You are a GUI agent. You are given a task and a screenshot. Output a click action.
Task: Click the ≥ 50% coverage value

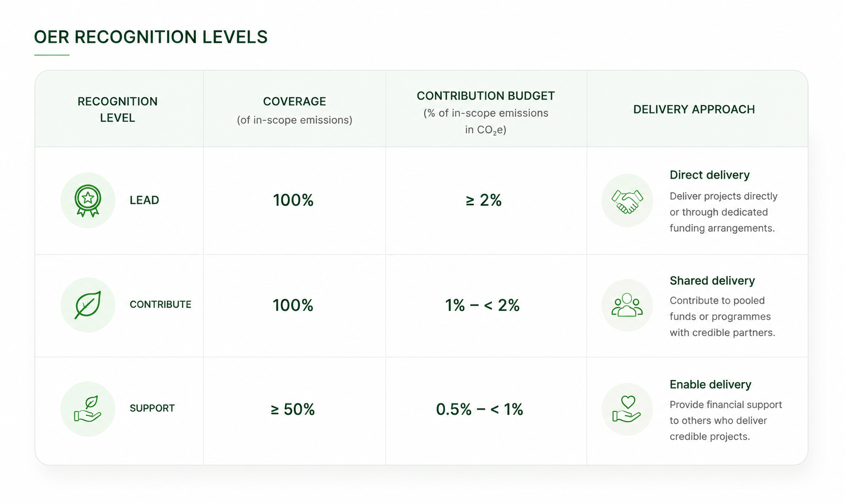293,409
